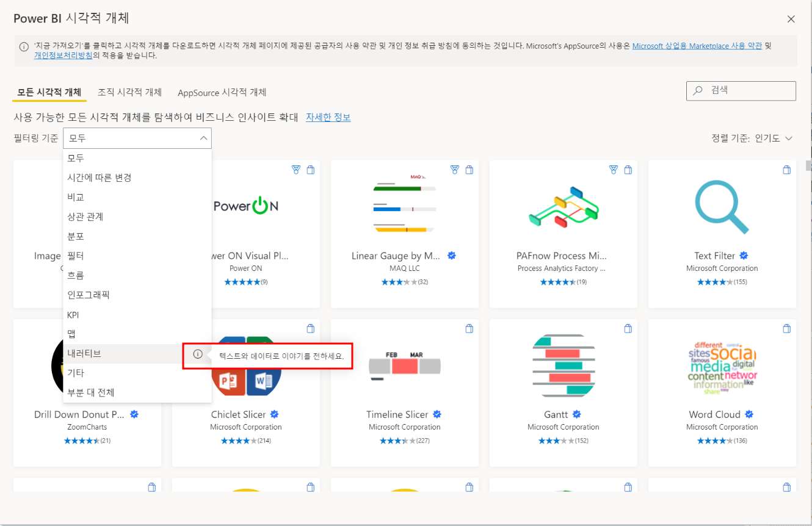Click the blue verified badge beside Gantt
Image resolution: width=812 pixels, height=526 pixels.
pos(576,414)
